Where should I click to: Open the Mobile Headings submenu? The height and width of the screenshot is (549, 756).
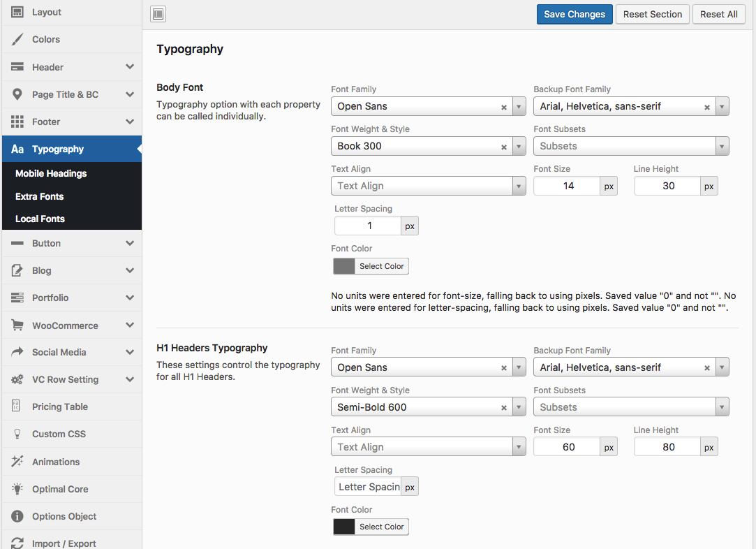(x=51, y=173)
